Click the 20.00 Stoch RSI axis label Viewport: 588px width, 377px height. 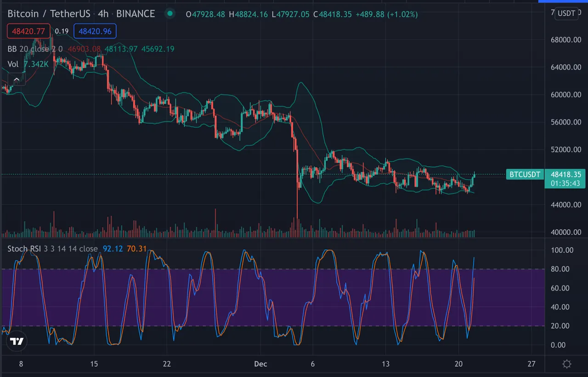point(560,326)
